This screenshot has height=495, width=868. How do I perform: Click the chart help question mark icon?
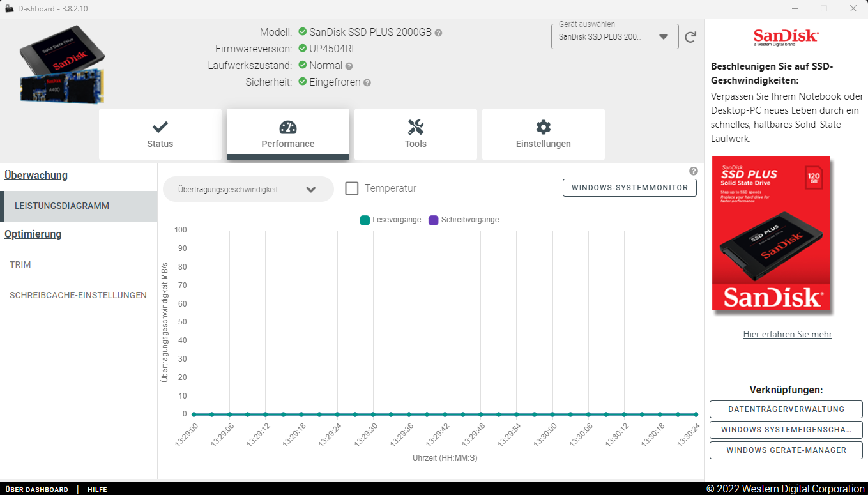(694, 171)
